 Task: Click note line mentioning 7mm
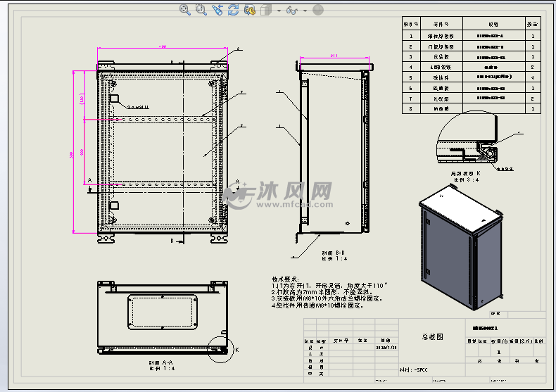pyautogui.click(x=322, y=292)
